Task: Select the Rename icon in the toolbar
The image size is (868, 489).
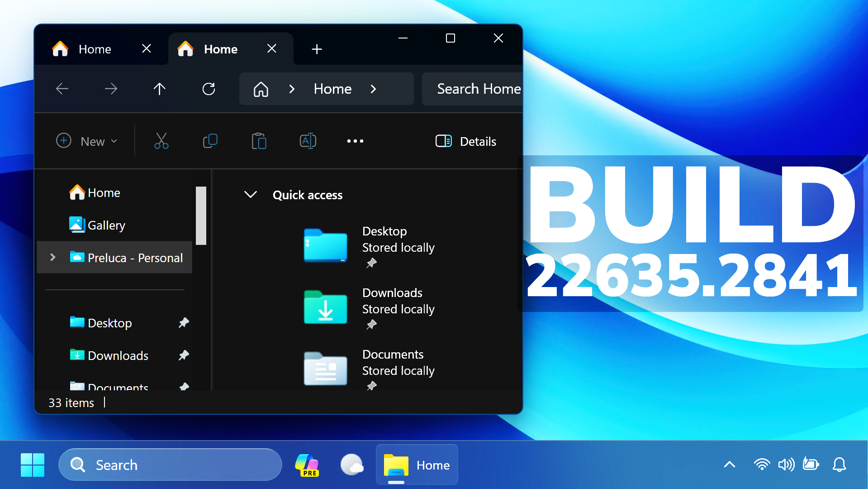Action: 308,141
